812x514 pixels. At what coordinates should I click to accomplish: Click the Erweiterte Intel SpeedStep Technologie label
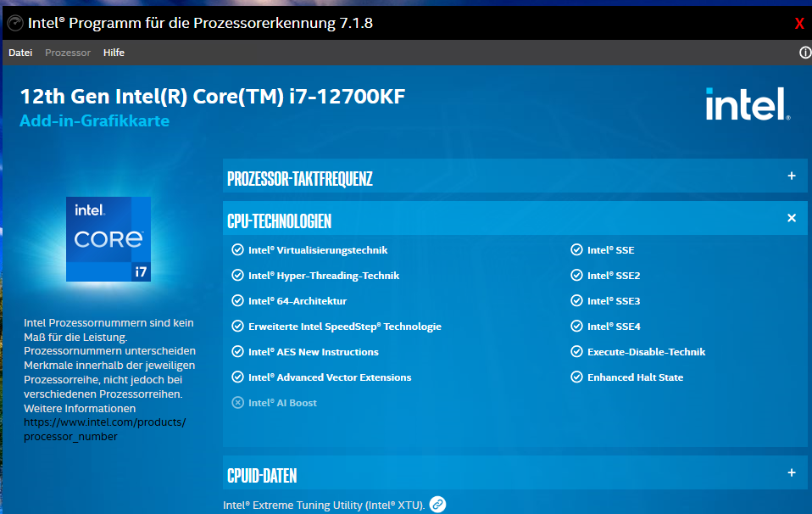pyautogui.click(x=345, y=327)
